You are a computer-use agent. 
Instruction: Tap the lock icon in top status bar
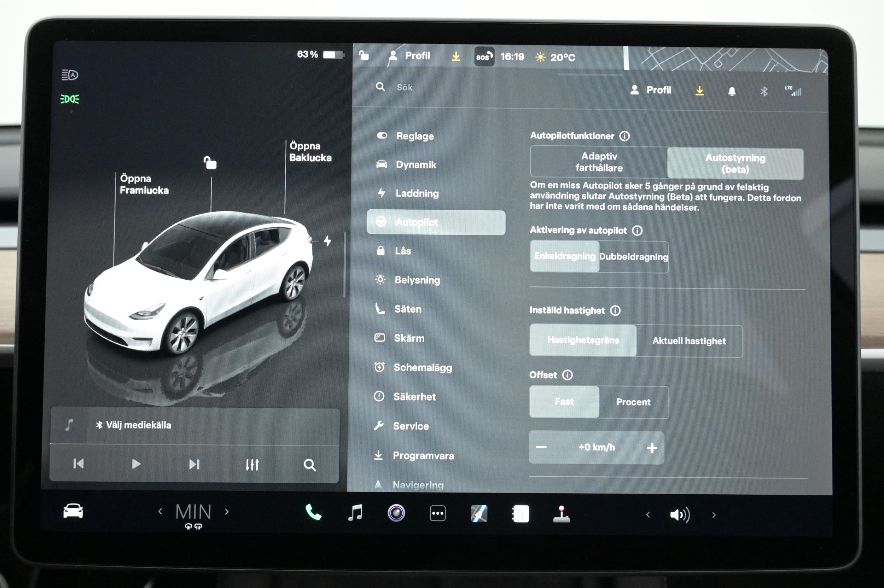point(364,56)
